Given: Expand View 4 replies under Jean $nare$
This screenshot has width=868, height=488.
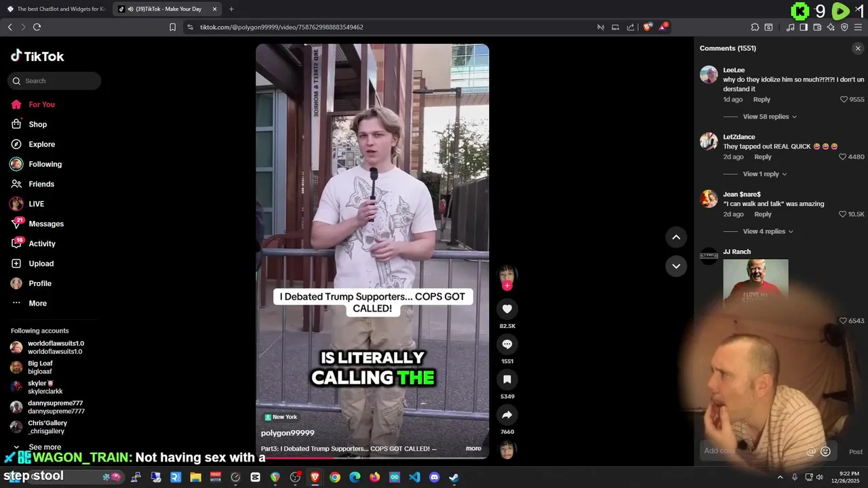Looking at the screenshot, I should 768,232.
